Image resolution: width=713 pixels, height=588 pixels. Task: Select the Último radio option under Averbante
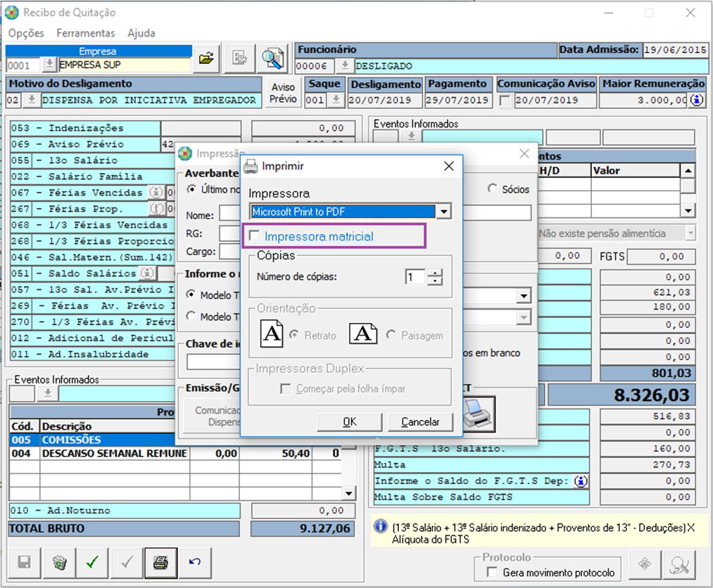pyautogui.click(x=191, y=189)
